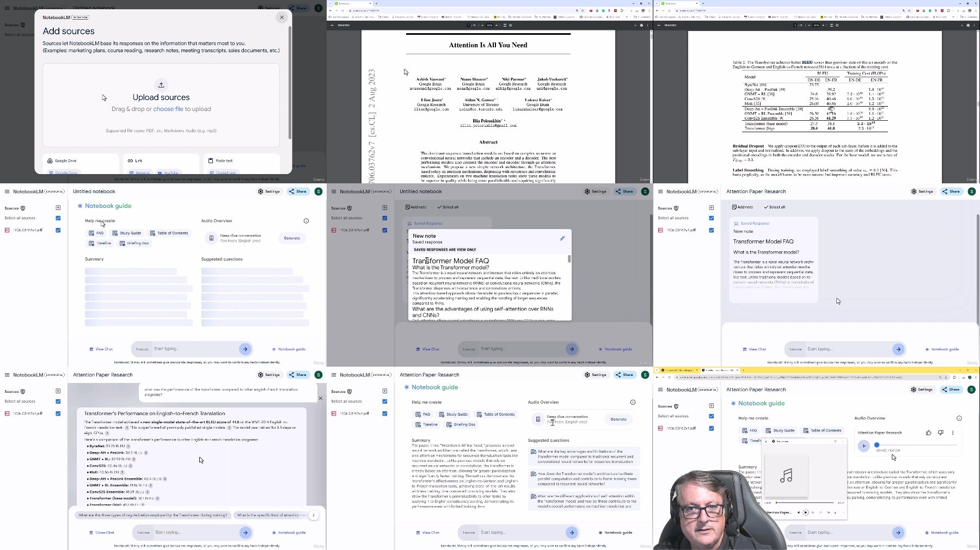Toggle Select all sources in the New note panel
Screen dimensions: 980x550
point(384,218)
